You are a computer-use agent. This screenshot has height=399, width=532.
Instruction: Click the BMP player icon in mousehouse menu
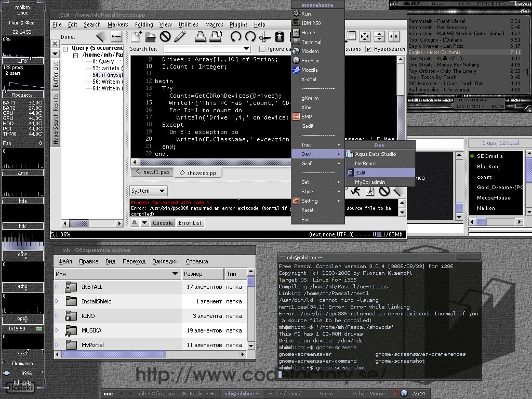click(x=296, y=116)
